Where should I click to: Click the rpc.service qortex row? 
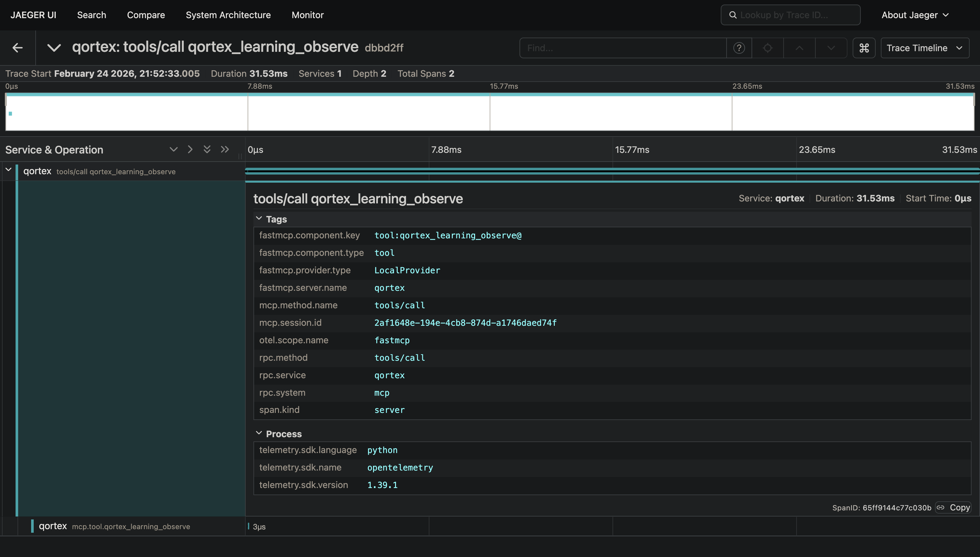point(612,375)
